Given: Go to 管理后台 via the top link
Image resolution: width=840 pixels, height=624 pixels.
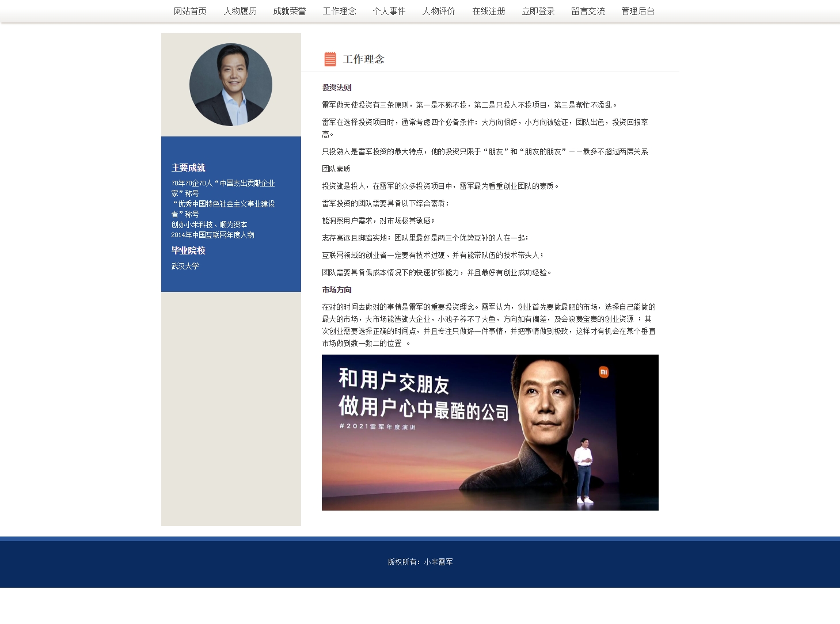Looking at the screenshot, I should tap(638, 11).
